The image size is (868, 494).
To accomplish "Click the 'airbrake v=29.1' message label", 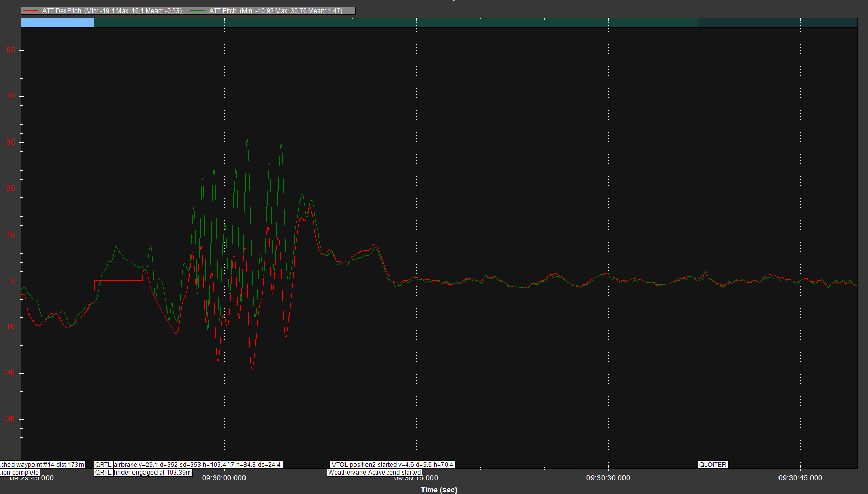I will pyautogui.click(x=170, y=465).
